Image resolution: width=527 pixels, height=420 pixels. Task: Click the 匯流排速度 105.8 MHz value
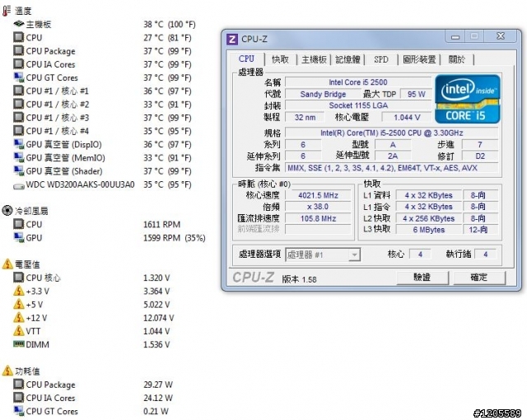(x=319, y=218)
